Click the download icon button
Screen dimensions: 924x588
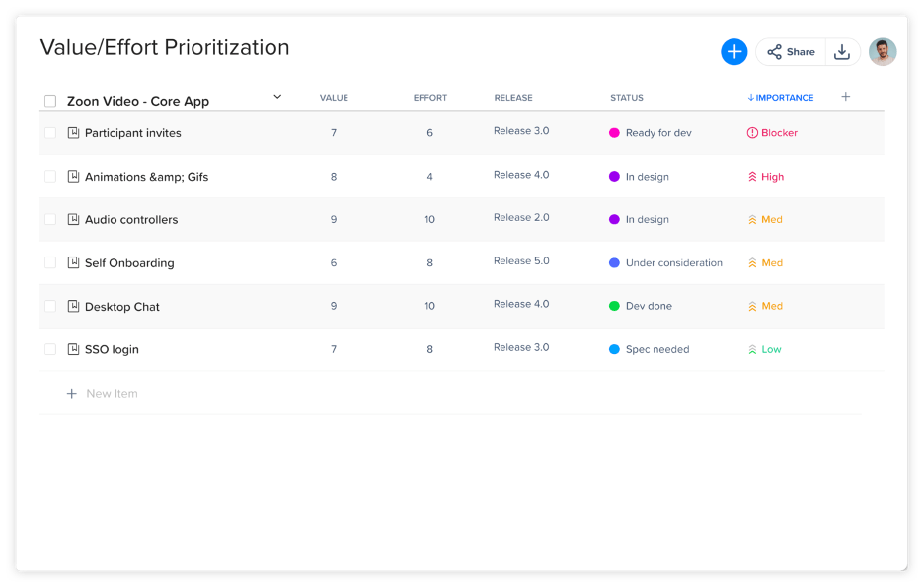tap(842, 52)
